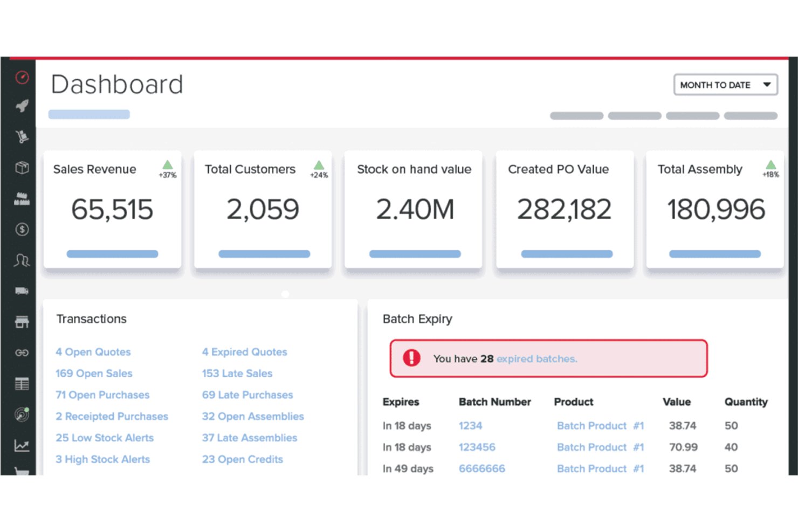
Task: Click the 282,182 Created PO Value figure
Action: pyautogui.click(x=565, y=209)
